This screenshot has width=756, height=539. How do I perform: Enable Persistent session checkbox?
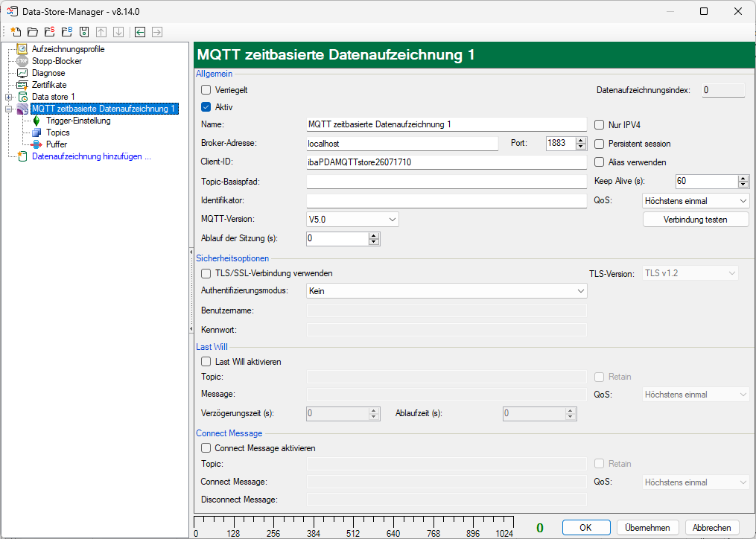[x=600, y=144]
